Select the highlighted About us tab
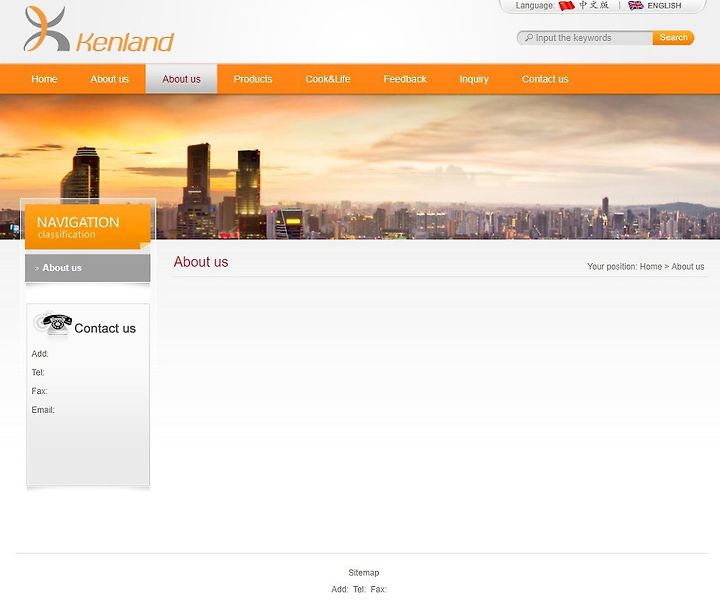The height and width of the screenshot is (604, 720). pyautogui.click(x=181, y=79)
